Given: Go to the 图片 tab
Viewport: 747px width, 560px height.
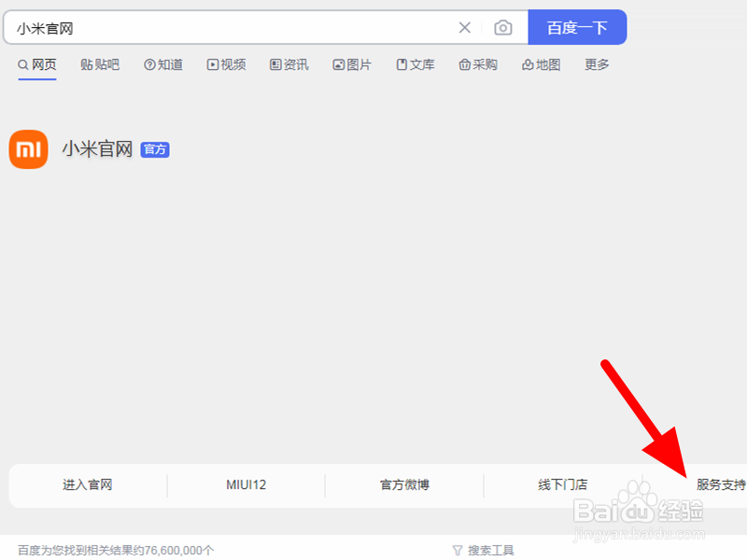Looking at the screenshot, I should click(352, 64).
